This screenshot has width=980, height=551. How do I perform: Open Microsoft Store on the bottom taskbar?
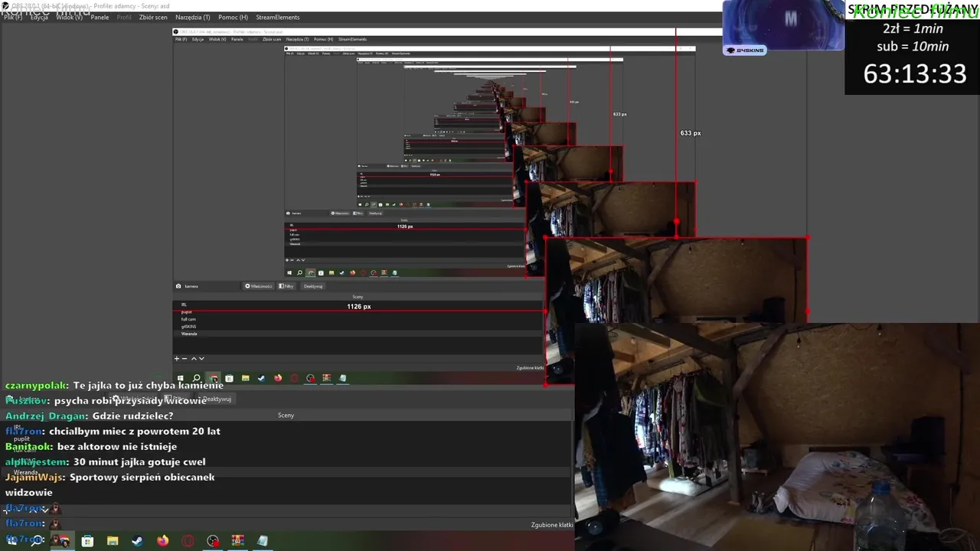point(87,541)
